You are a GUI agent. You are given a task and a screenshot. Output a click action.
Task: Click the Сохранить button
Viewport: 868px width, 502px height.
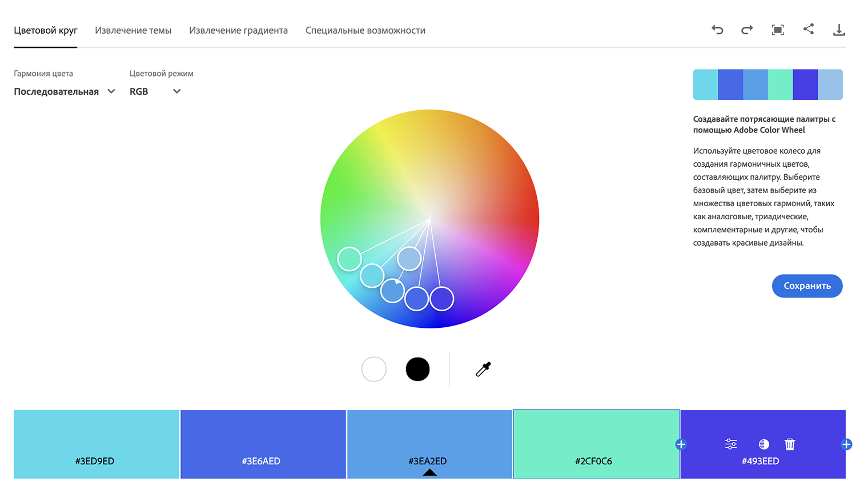[807, 286]
